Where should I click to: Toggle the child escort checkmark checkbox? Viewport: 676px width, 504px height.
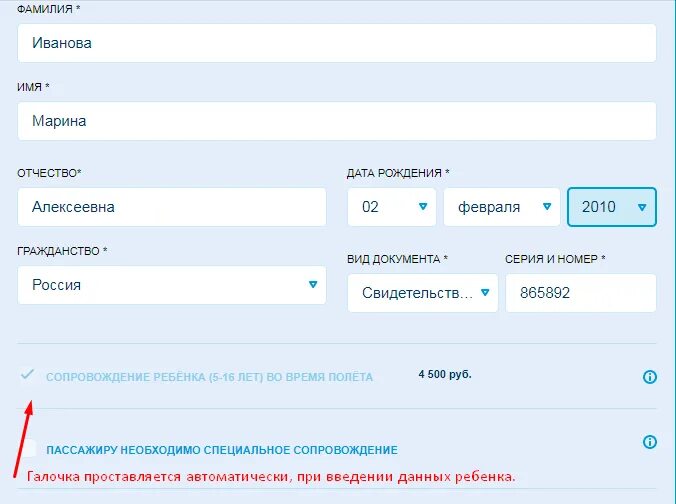tap(27, 374)
